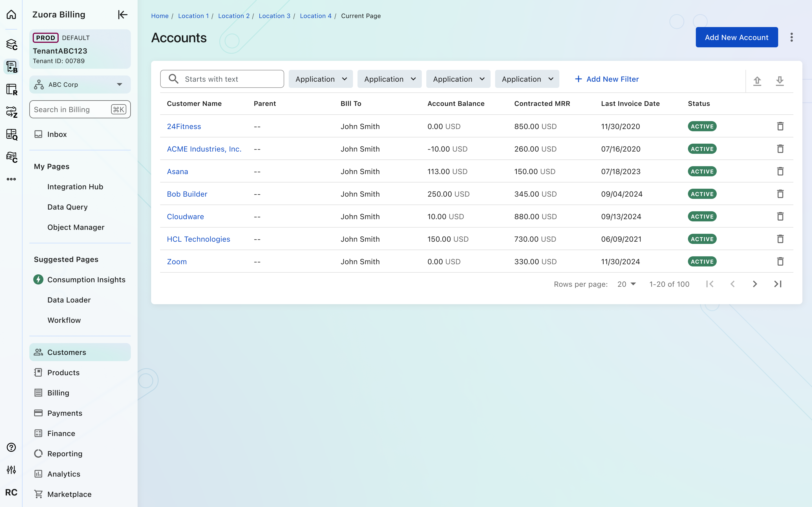812x507 pixels.
Task: Change the rows per page dropdown
Action: [626, 284]
